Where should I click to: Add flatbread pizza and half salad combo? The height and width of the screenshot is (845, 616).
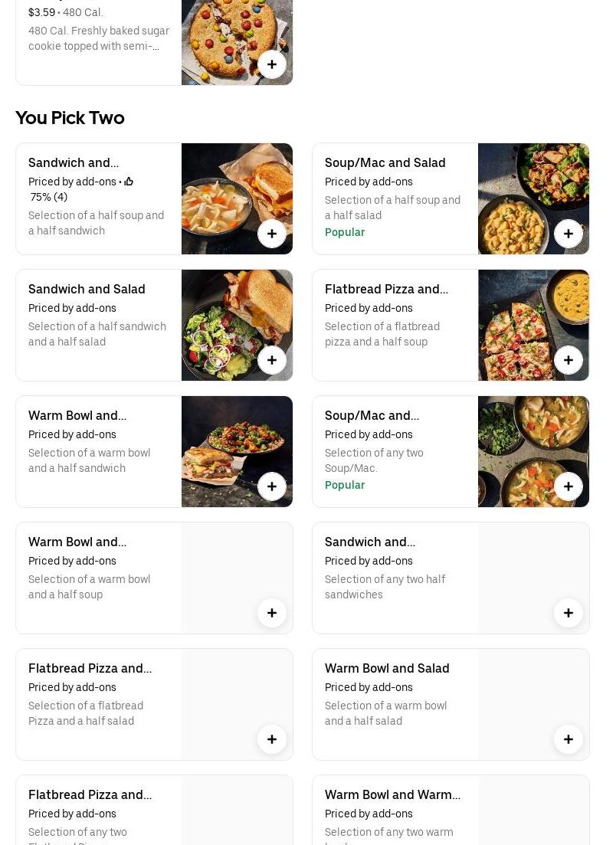[x=272, y=739]
